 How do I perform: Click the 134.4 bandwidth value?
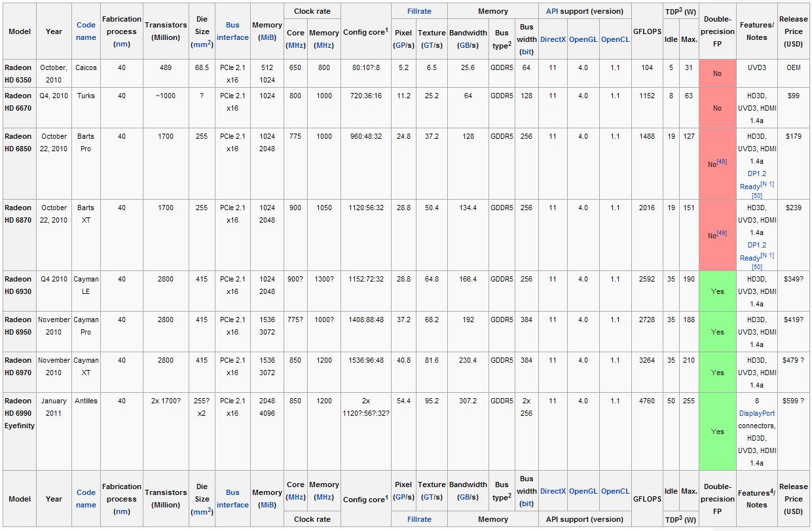(x=468, y=208)
